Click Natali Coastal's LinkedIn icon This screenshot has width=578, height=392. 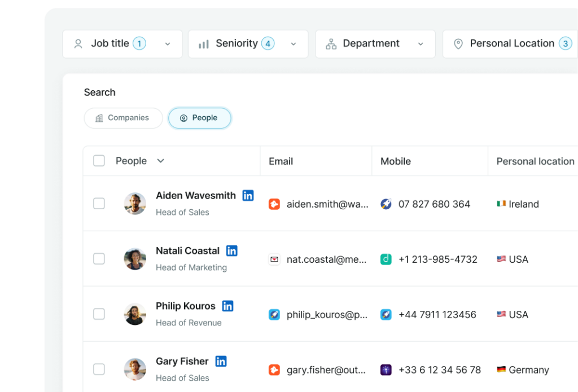(231, 251)
